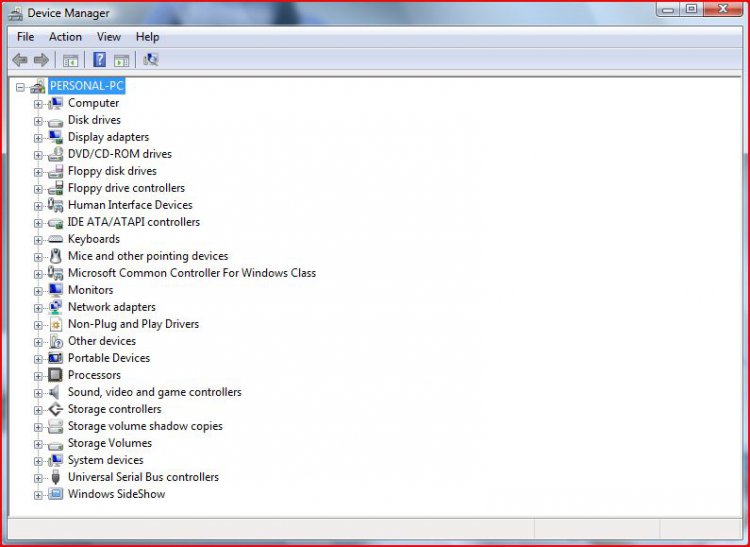
Task: Click the Show/Hide Action Pane toolbar icon
Action: (121, 60)
